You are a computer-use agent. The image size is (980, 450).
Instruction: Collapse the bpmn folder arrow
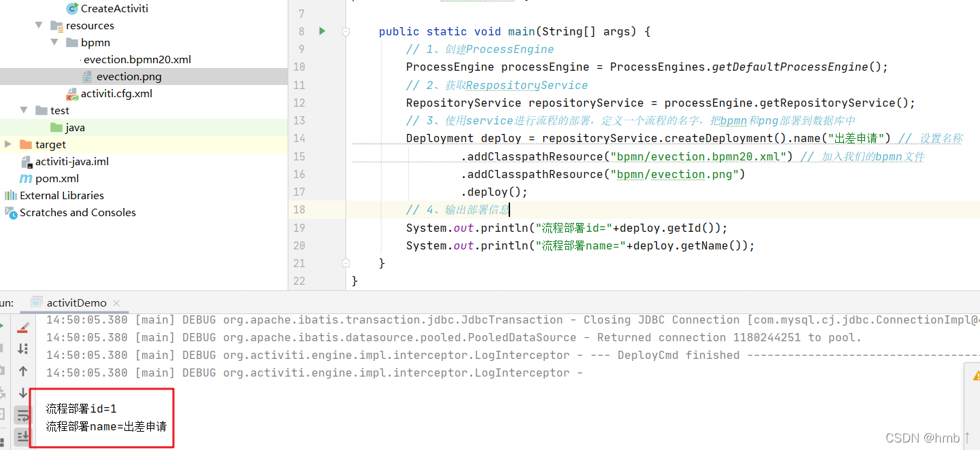[x=55, y=43]
